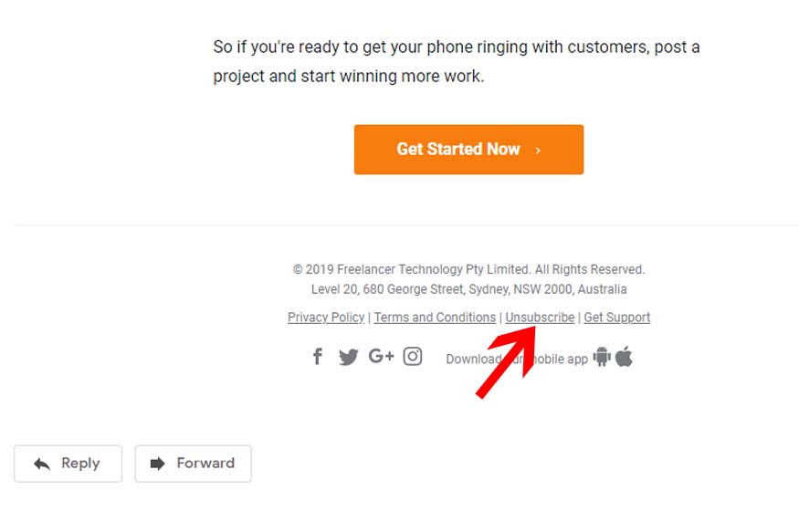Image resolution: width=799 pixels, height=532 pixels.
Task: Follow the Unsubscribe link
Action: tap(540, 318)
